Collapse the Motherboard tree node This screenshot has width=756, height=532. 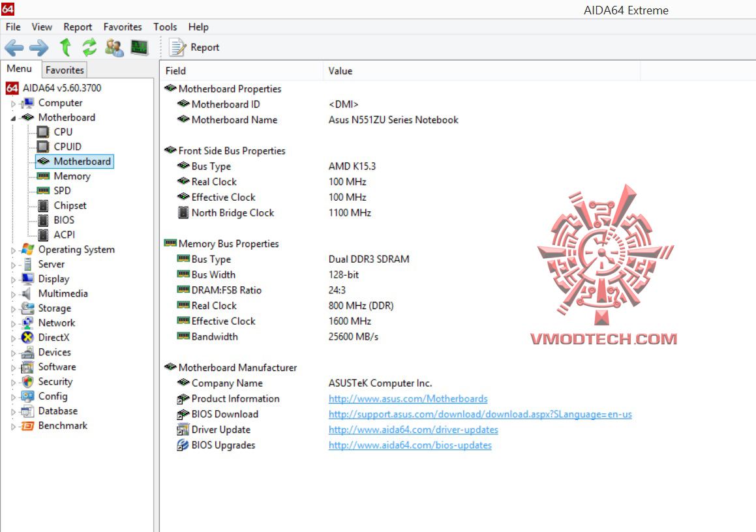pyautogui.click(x=13, y=118)
